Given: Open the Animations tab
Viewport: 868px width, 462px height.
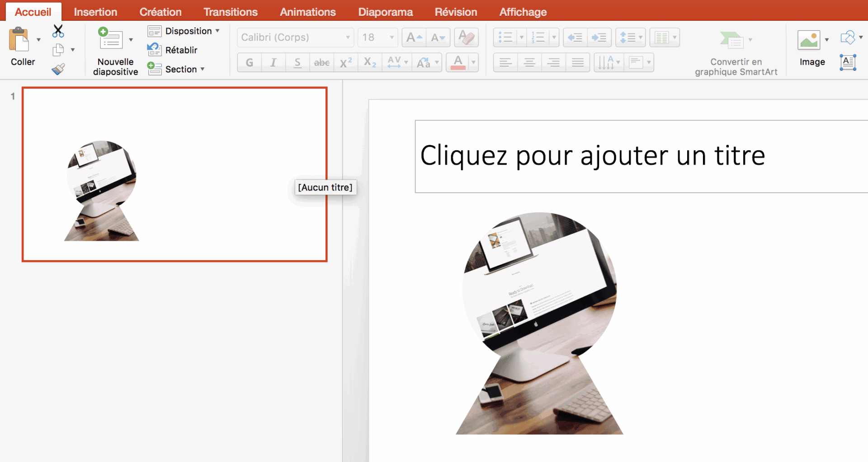Looking at the screenshot, I should 308,12.
